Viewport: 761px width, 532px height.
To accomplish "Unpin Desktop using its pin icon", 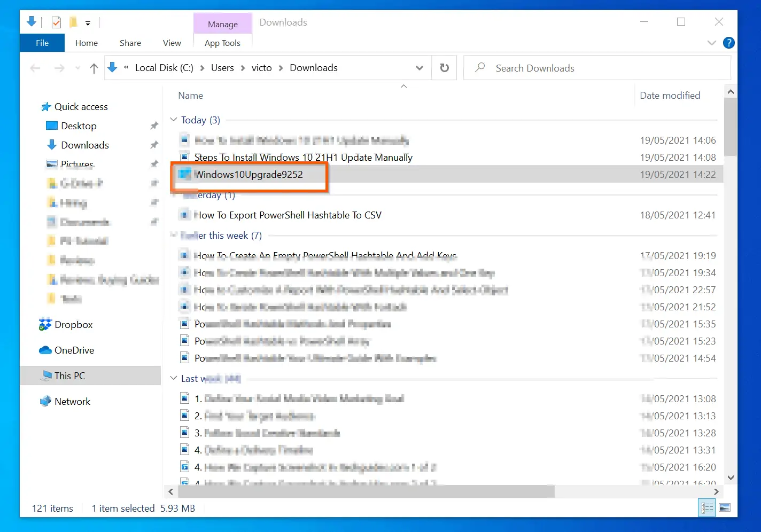I will click(154, 126).
